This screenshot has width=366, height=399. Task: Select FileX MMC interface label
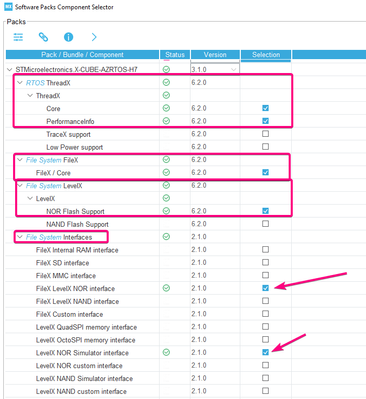66,276
